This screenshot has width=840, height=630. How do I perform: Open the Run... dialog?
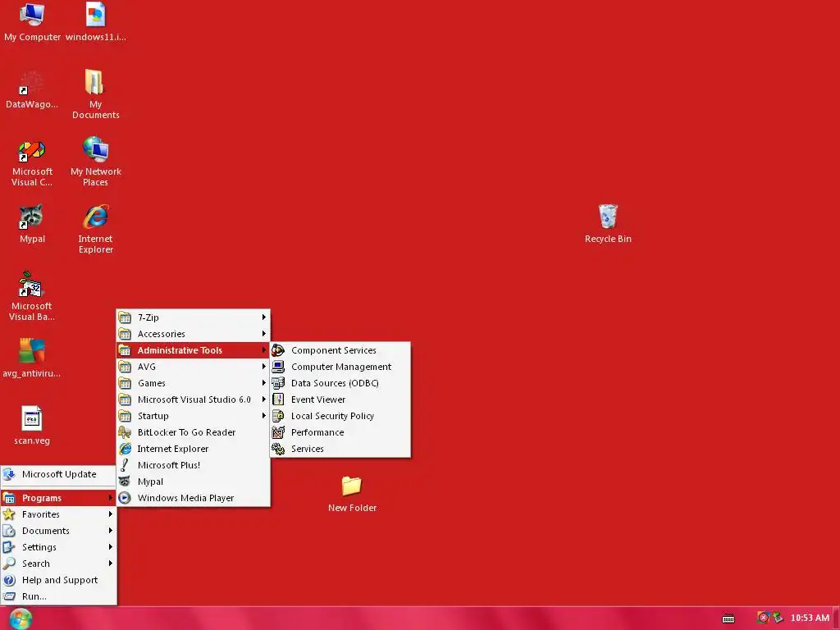[x=58, y=596]
